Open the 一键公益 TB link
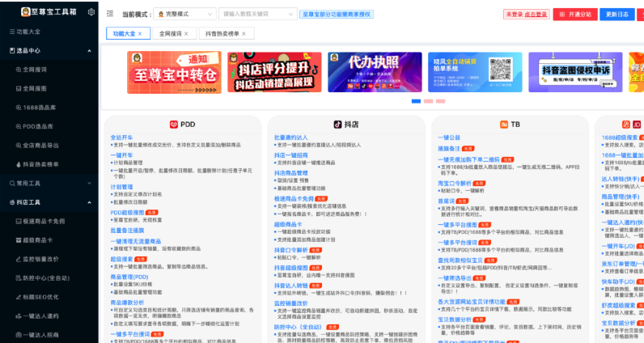The width and height of the screenshot is (644, 343). click(449, 138)
